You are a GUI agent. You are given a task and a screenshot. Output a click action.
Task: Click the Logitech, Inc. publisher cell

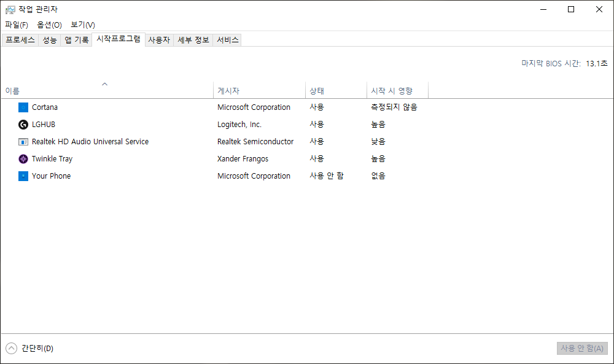(x=239, y=125)
